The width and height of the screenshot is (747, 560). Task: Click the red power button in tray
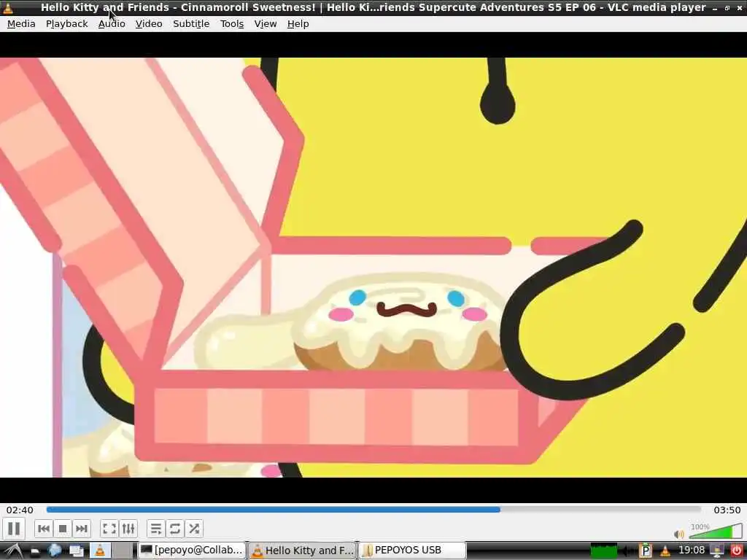click(737, 551)
